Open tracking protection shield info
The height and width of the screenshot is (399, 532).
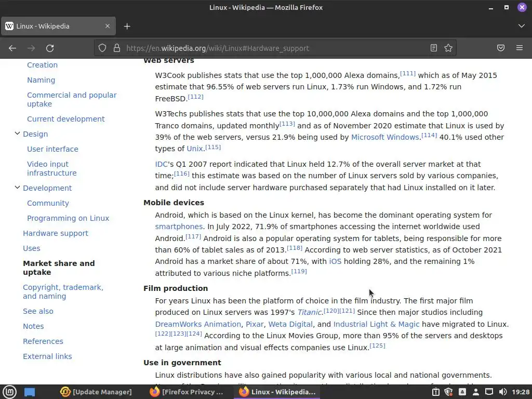[x=102, y=48]
